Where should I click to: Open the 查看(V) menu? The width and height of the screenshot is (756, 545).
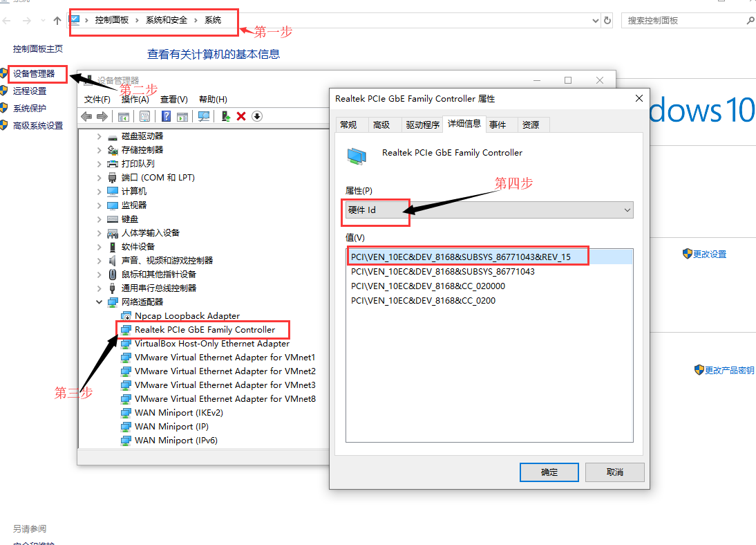[x=174, y=100]
